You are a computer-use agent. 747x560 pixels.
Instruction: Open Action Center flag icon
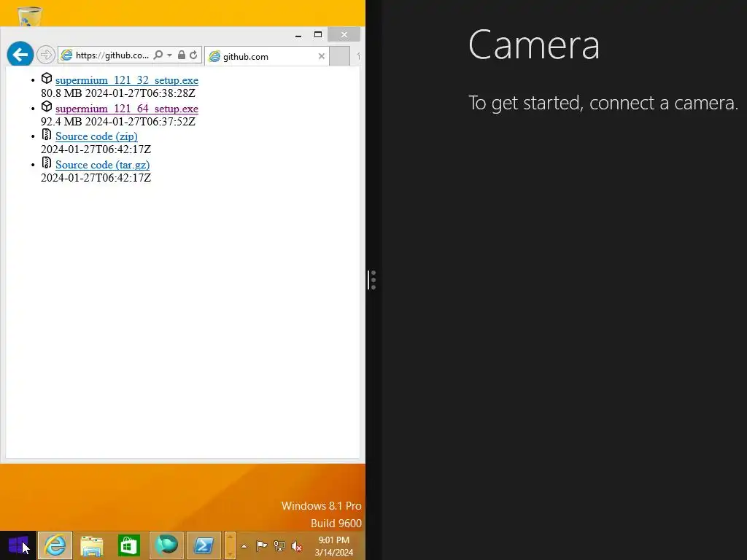pos(262,546)
